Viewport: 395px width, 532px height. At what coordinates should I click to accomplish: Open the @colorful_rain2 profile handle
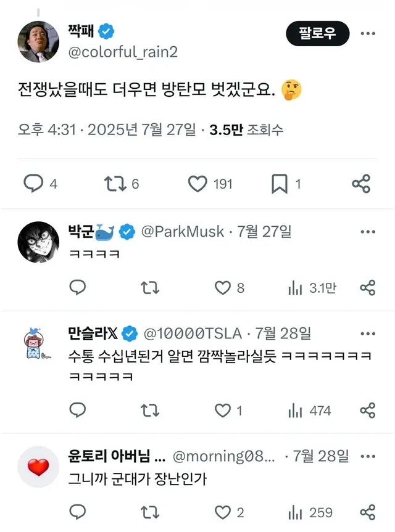pyautogui.click(x=122, y=52)
